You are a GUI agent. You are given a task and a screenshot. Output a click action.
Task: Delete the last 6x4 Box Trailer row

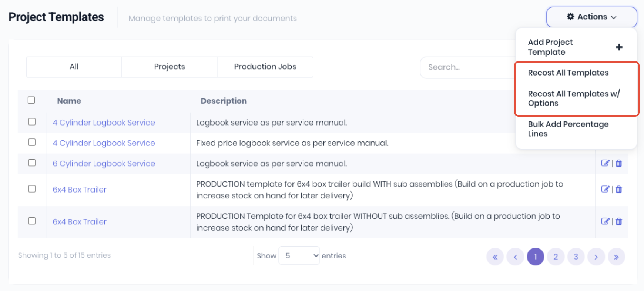click(619, 221)
